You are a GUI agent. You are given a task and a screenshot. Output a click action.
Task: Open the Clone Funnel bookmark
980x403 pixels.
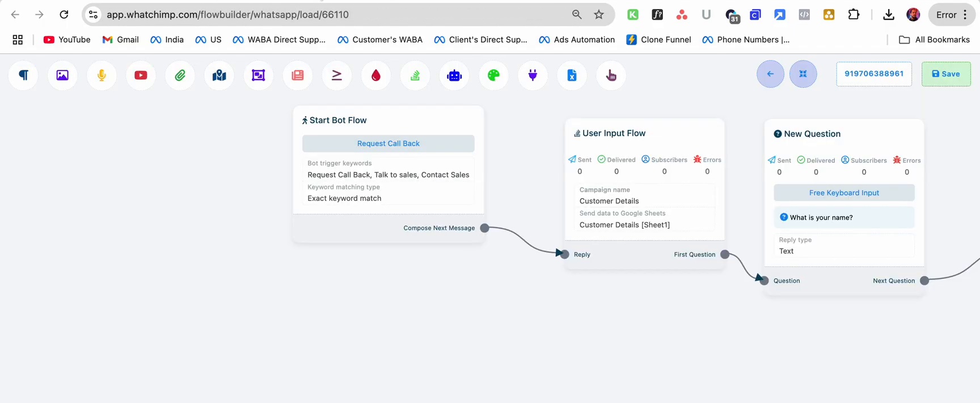[x=658, y=40]
